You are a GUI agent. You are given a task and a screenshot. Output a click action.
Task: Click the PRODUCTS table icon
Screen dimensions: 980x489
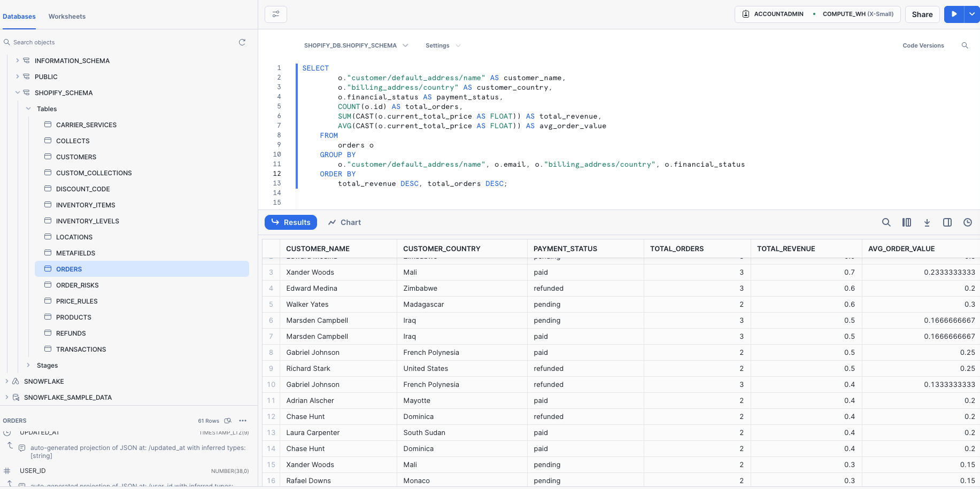[x=48, y=317]
